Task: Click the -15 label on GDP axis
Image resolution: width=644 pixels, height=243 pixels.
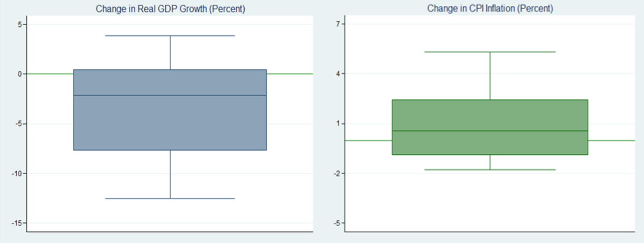Action: (16, 223)
